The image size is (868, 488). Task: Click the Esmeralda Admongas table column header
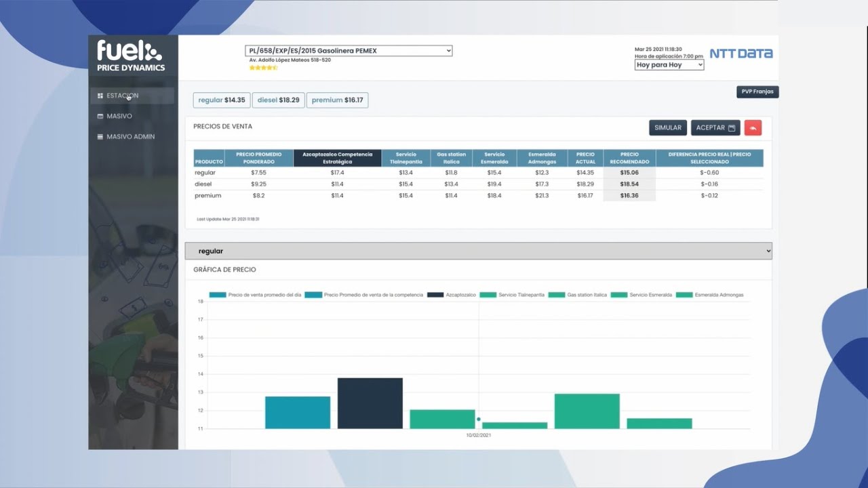pyautogui.click(x=542, y=158)
